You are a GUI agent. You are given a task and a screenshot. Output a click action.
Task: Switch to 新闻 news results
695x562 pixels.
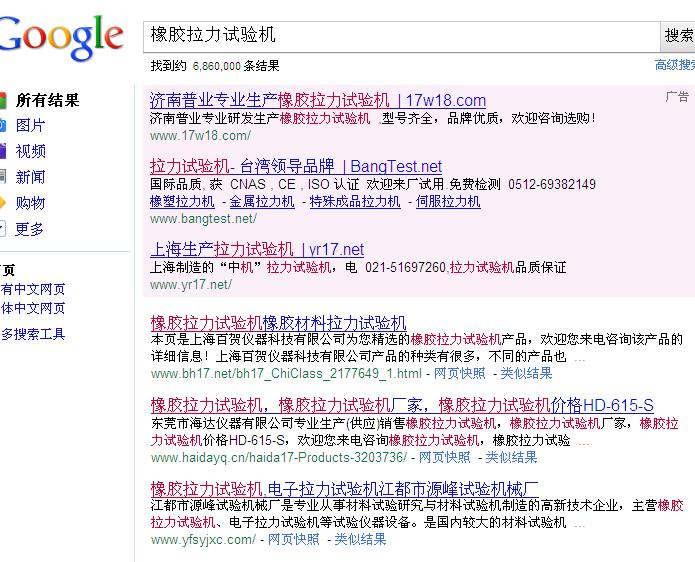(30, 177)
